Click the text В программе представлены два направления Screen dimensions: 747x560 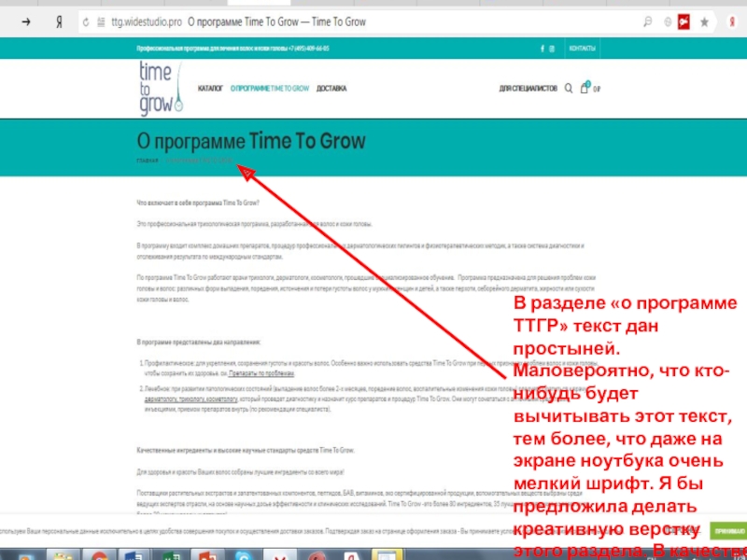click(199, 343)
